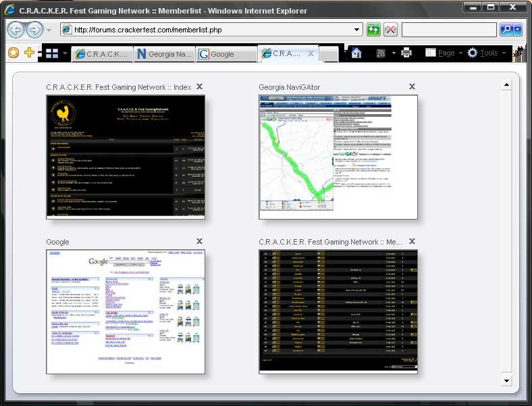Switch to first C.R.A.C.K... tab
Screen dimensions: 532x406
point(103,54)
